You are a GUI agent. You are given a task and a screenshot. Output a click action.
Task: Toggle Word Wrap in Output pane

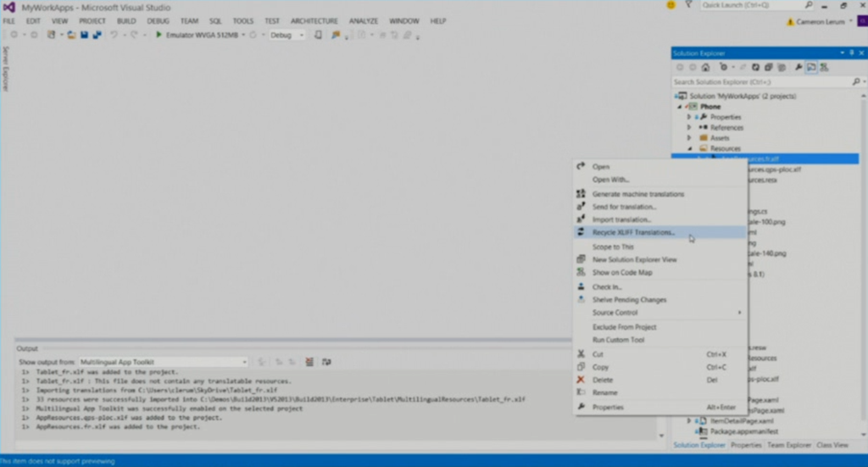pos(326,362)
